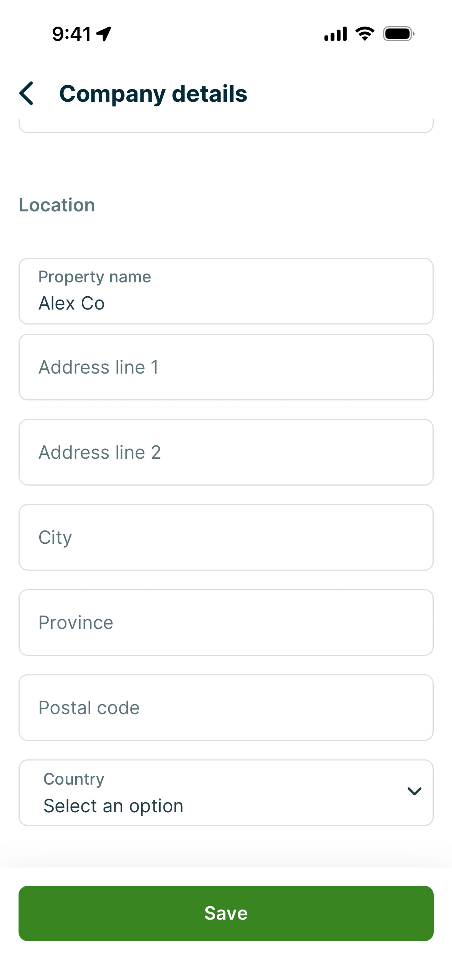Viewport: 452px width, 980px height.
Task: Tap the Postal code input field
Action: 226,708
